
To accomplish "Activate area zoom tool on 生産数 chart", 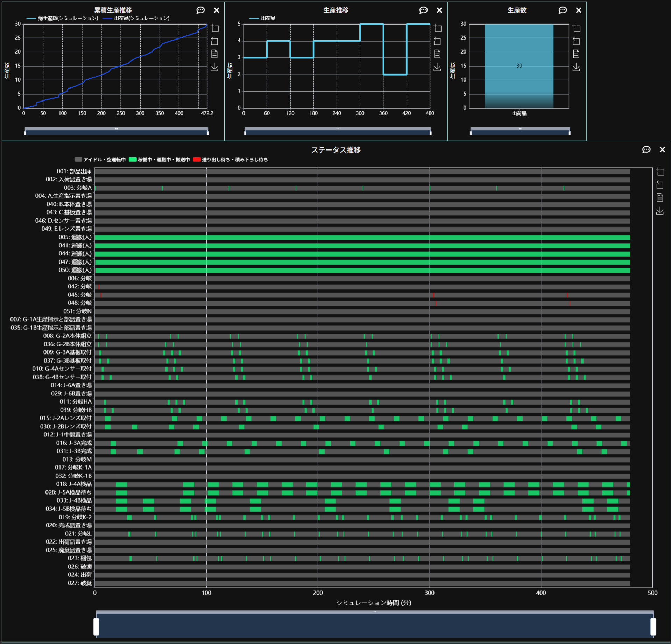I will pos(576,28).
